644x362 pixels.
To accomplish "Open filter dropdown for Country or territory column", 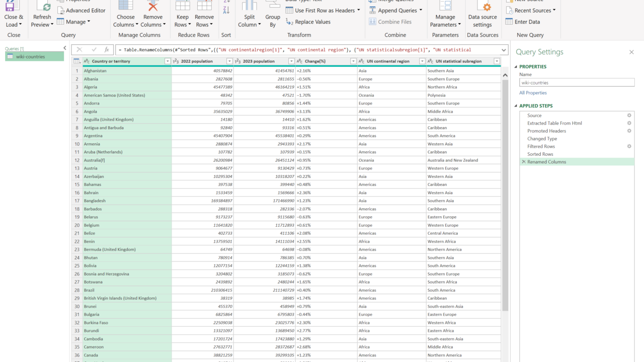I will tap(168, 61).
